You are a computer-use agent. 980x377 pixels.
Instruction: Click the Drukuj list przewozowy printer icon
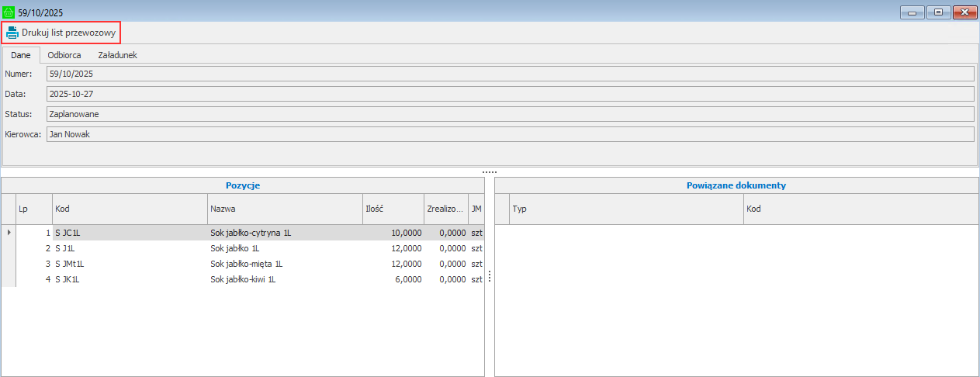(12, 33)
